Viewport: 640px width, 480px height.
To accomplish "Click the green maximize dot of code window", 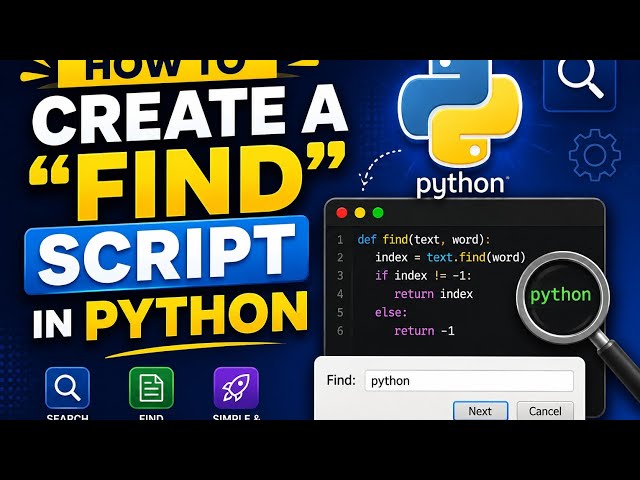I will click(378, 213).
